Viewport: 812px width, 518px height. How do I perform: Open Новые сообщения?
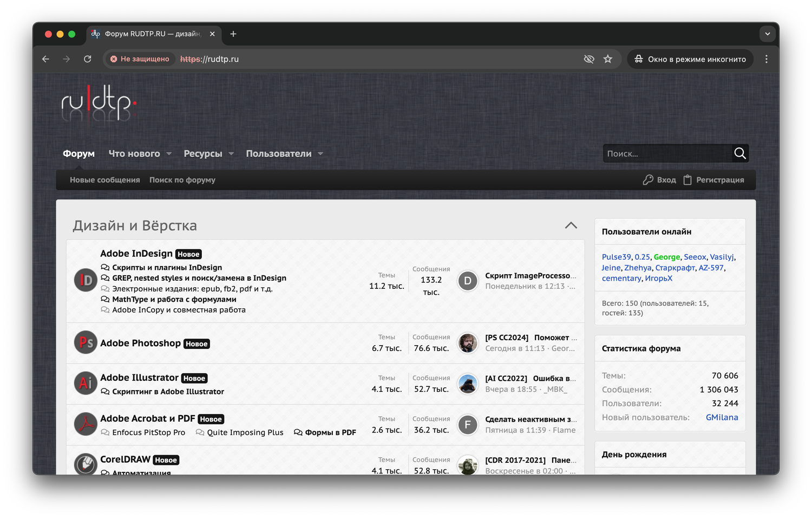click(105, 180)
